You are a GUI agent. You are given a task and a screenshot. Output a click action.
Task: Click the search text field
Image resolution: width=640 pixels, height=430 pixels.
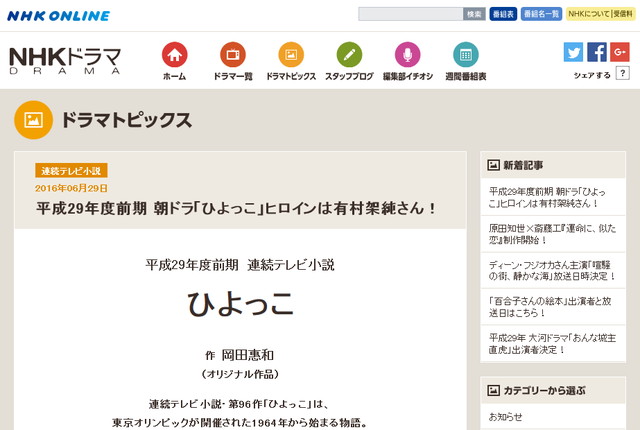[x=410, y=14]
